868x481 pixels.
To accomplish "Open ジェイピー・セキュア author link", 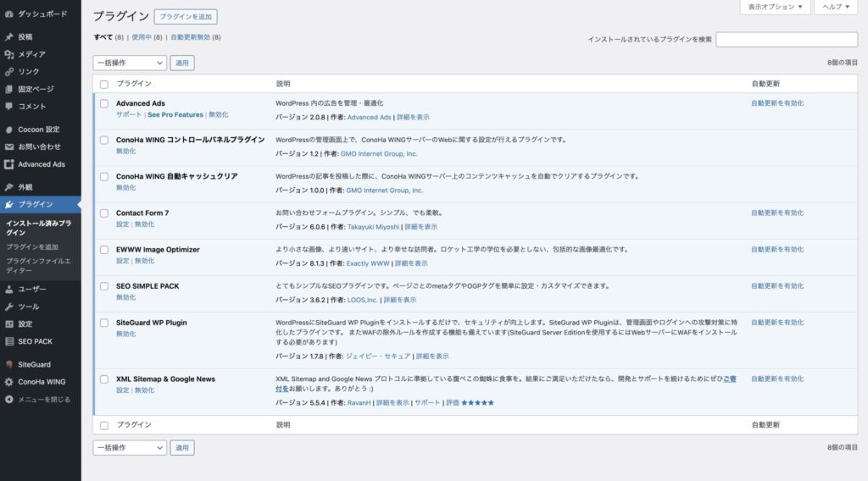I will coord(378,356).
